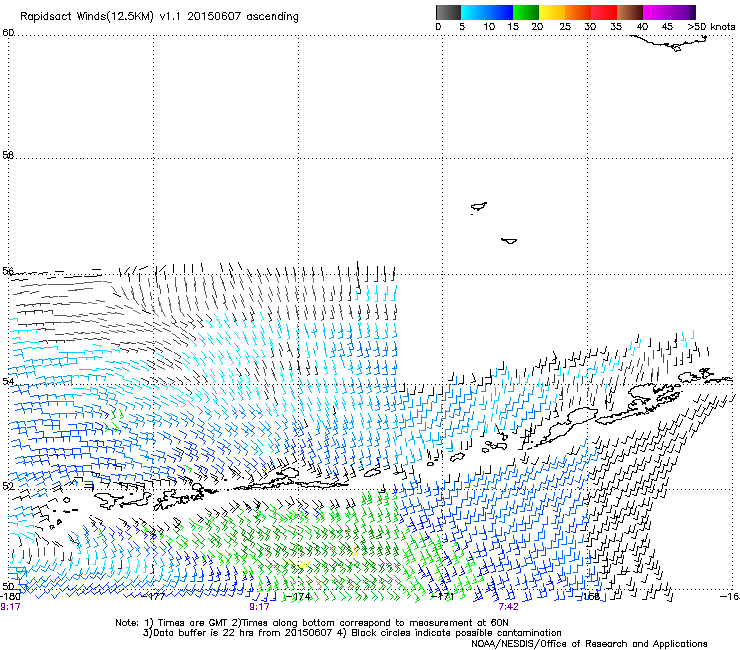This screenshot has height=650, width=740.
Task: Click the 'Data buffer is 22 hrs' note line
Action: point(352,633)
